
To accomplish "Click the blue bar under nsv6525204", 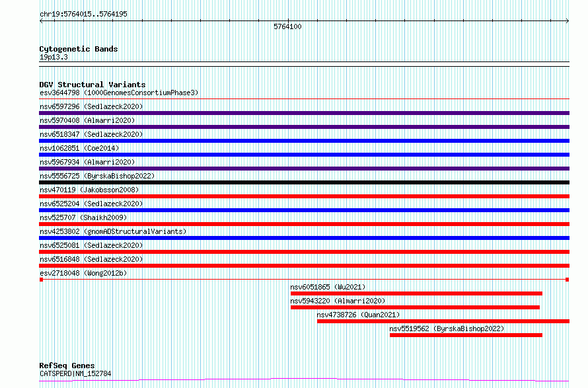I will (304, 210).
